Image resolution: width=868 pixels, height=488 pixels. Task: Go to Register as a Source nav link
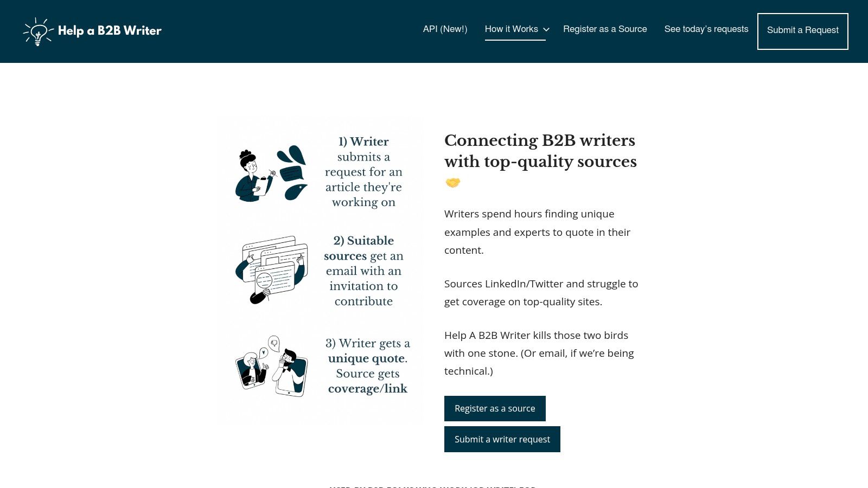[x=605, y=29]
